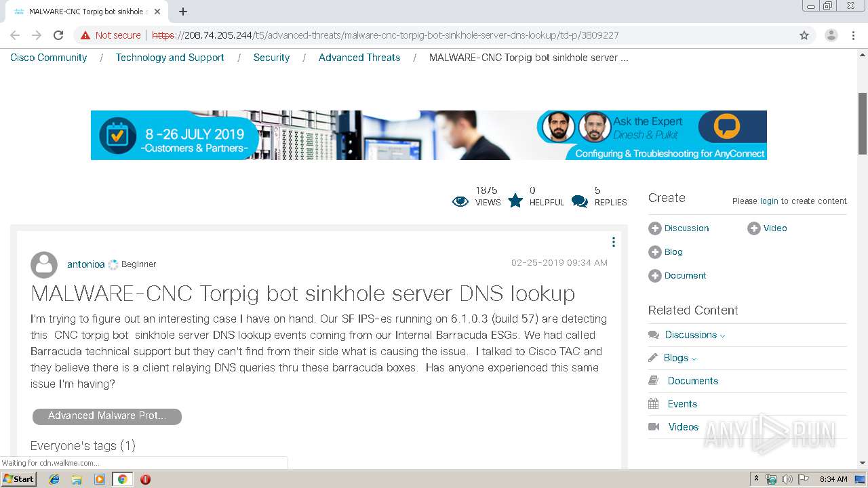Open Advanced Threats breadcrumb
The width and height of the screenshot is (868, 488).
(x=359, y=58)
